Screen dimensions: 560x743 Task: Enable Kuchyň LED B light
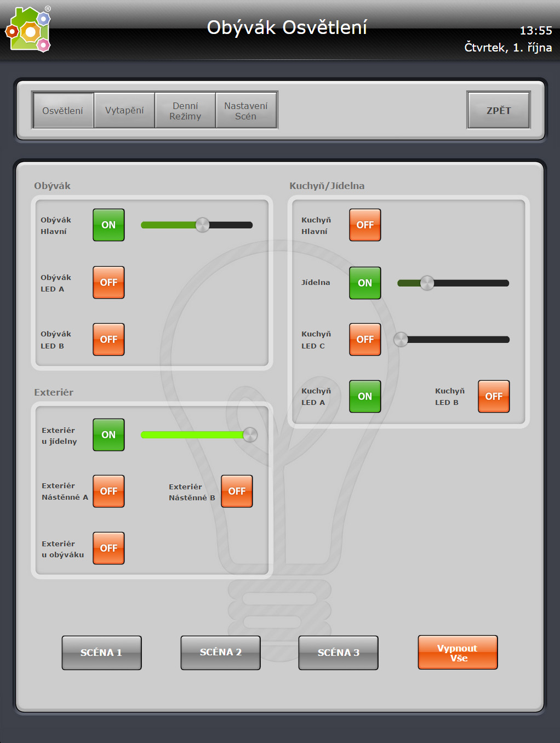(x=494, y=396)
